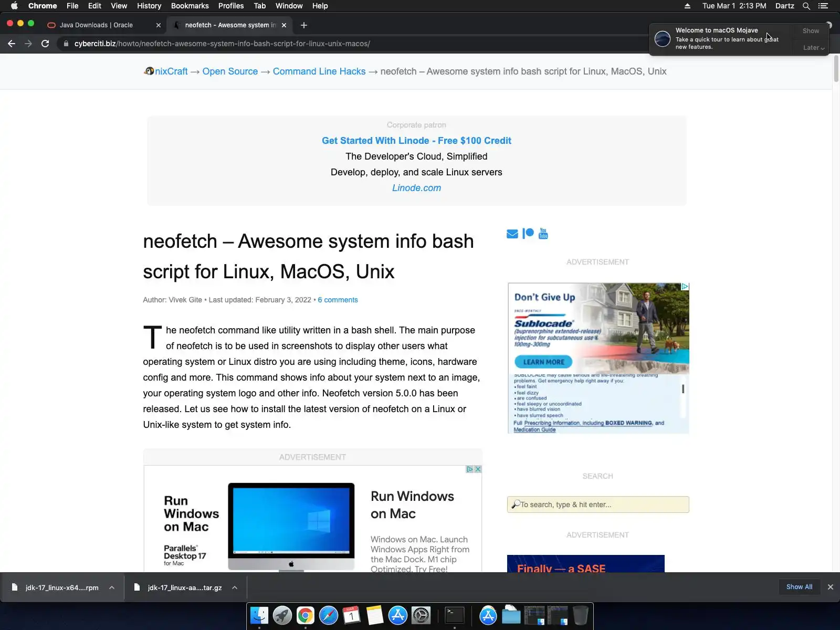
Task: Launch Launchpad from the Dock
Action: (x=282, y=615)
